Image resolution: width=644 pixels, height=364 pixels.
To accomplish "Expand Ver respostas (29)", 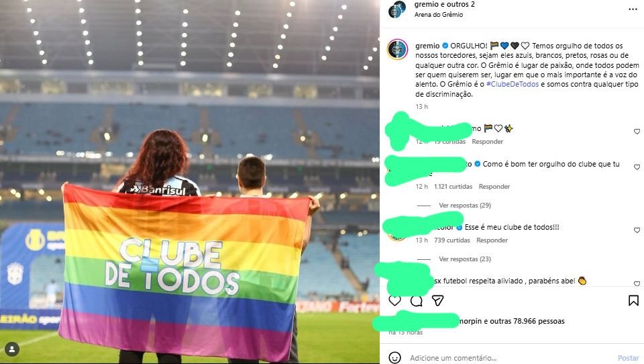I will coord(464,206).
